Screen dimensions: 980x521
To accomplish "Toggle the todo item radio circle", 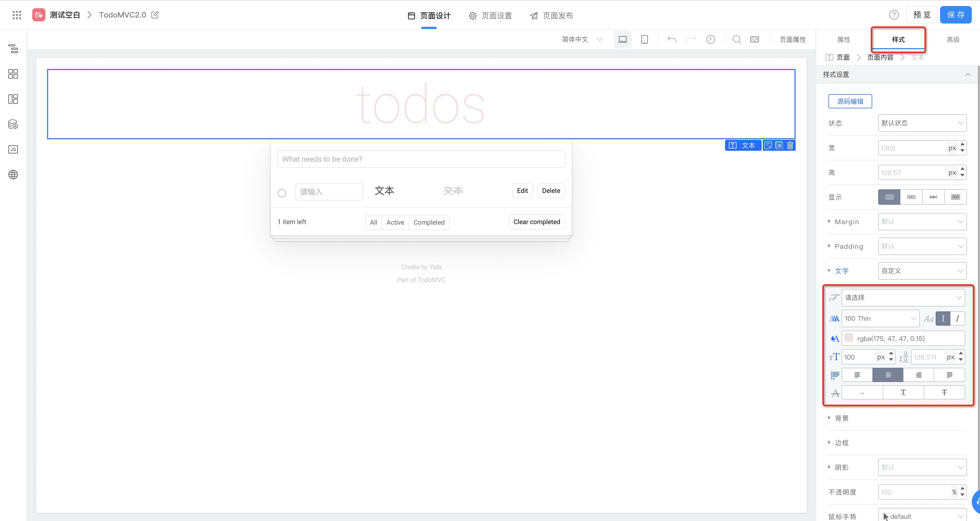I will [x=282, y=193].
